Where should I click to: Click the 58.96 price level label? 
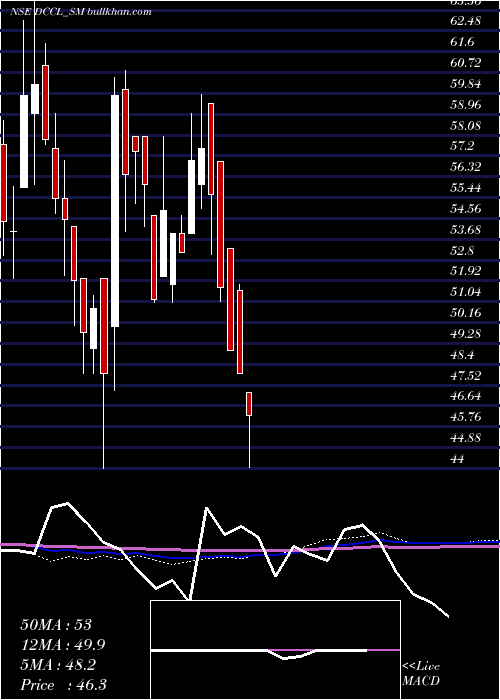point(466,104)
